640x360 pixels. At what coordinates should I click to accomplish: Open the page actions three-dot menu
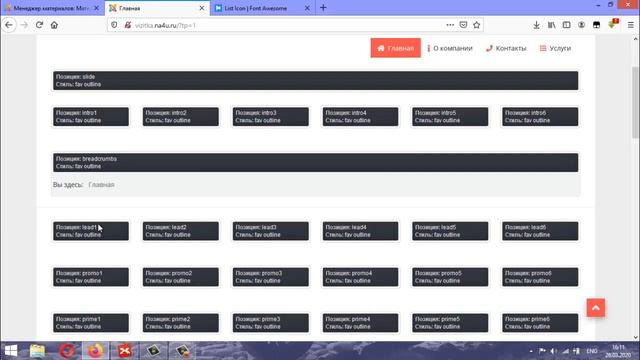point(450,25)
